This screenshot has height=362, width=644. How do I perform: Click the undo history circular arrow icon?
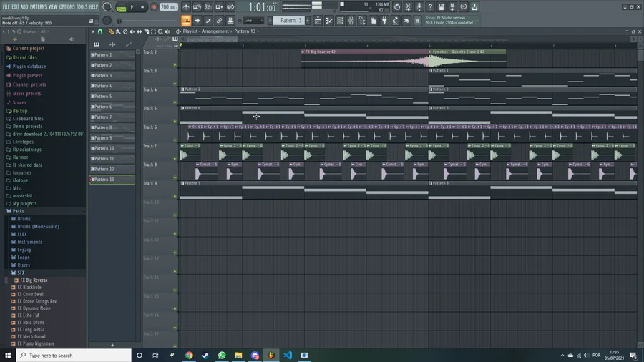pos(396,7)
